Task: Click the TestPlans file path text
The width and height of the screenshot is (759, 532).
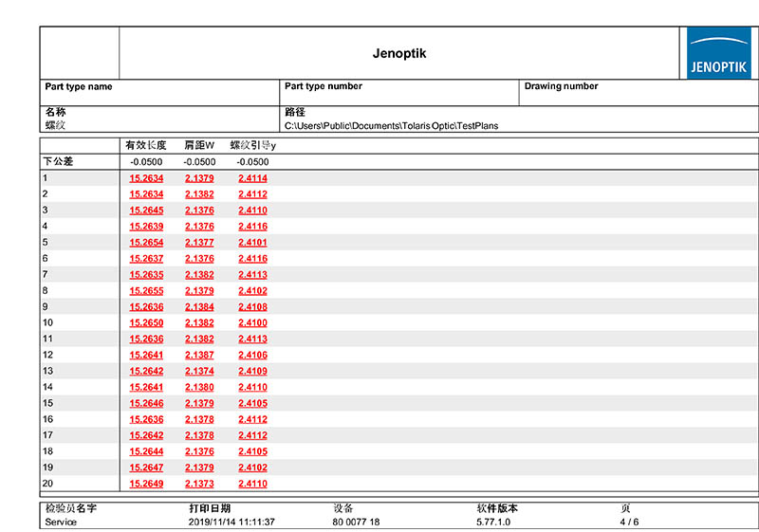Action: [x=391, y=125]
